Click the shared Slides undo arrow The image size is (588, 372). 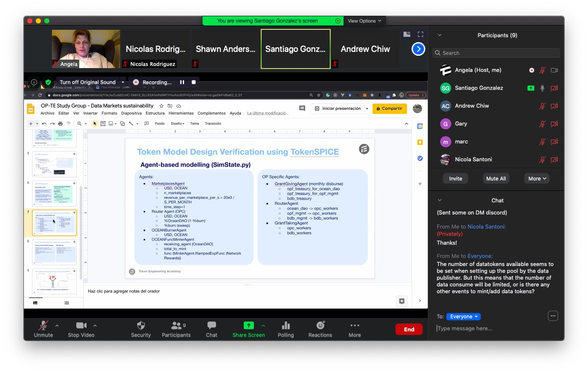pyautogui.click(x=44, y=123)
